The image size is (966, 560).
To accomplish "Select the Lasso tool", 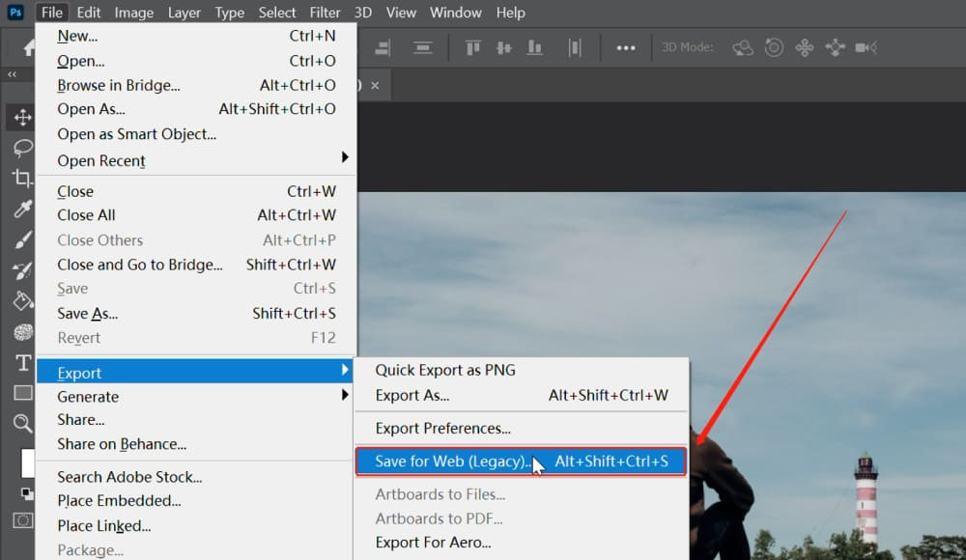I will [x=23, y=148].
